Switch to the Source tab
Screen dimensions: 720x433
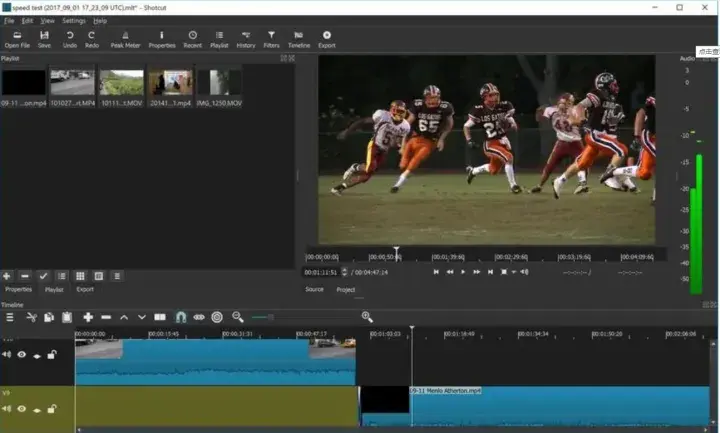pos(314,289)
